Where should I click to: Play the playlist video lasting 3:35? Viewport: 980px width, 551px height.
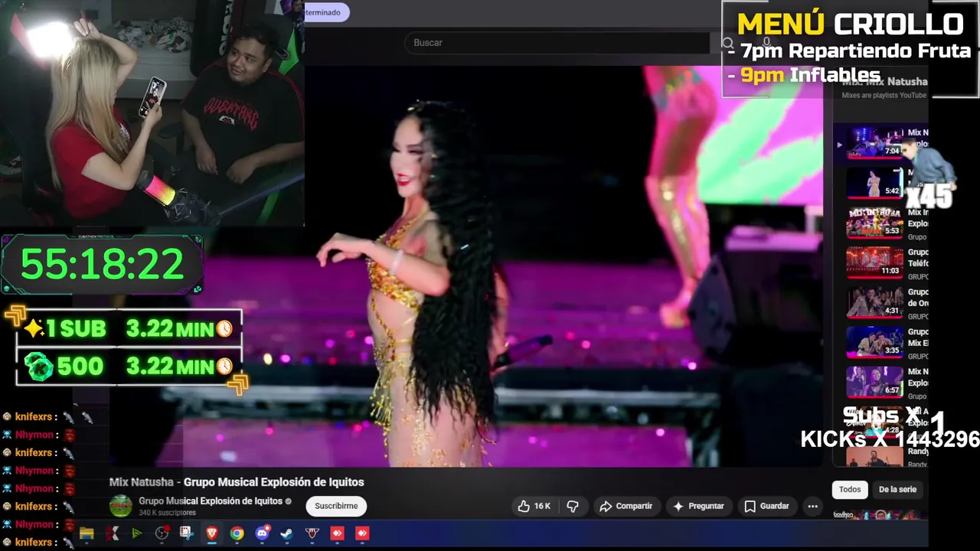(x=874, y=342)
